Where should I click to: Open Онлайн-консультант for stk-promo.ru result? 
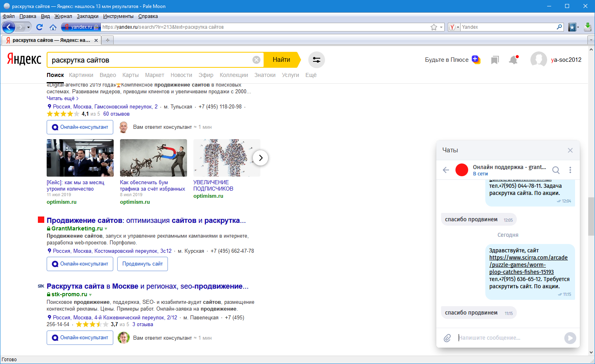[80, 338]
